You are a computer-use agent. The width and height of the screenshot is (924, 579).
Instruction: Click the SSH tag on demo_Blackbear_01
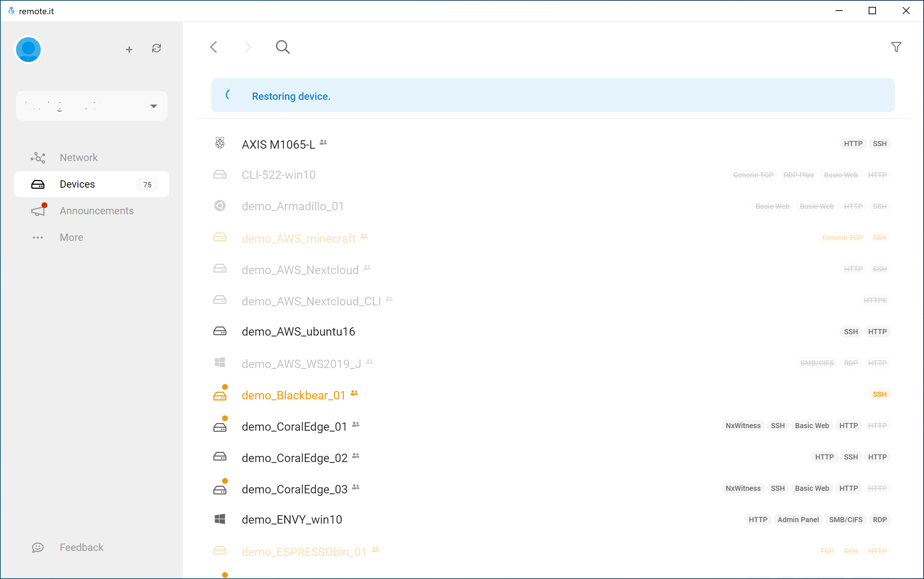(x=880, y=394)
